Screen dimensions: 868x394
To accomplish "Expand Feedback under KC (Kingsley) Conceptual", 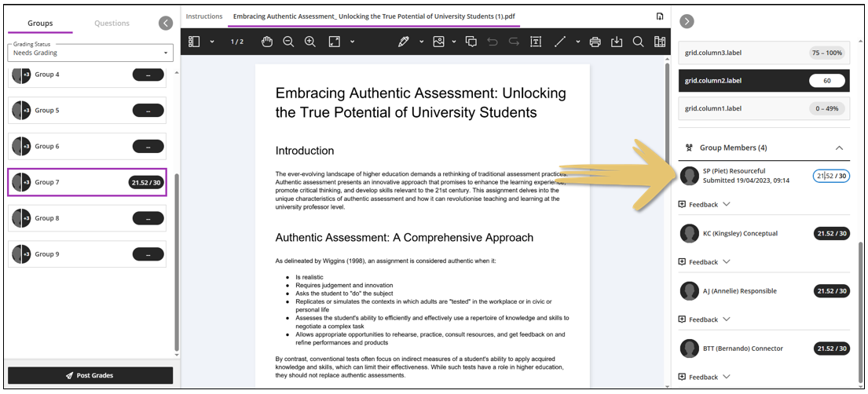I will point(704,262).
